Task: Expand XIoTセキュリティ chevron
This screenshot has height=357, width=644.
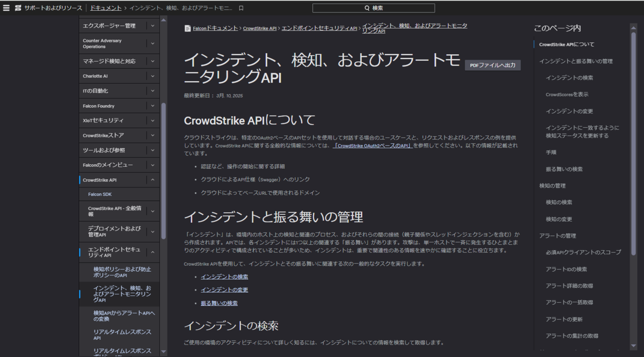Action: pos(152,120)
